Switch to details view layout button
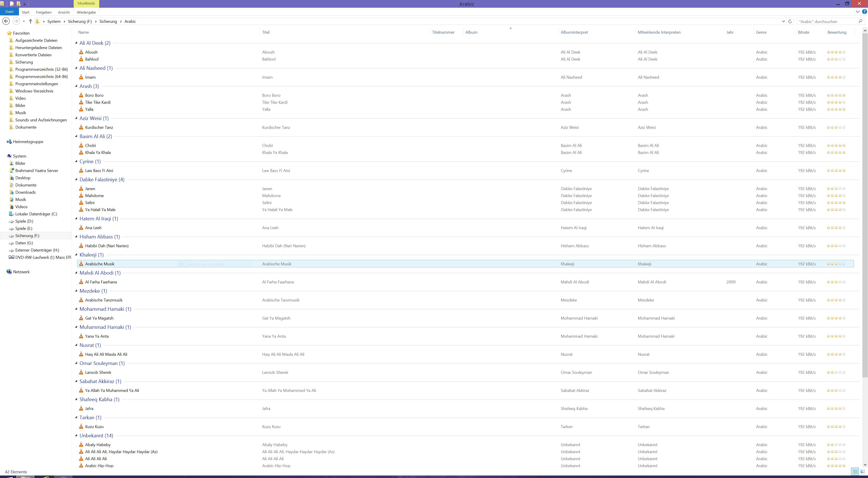 click(855, 471)
